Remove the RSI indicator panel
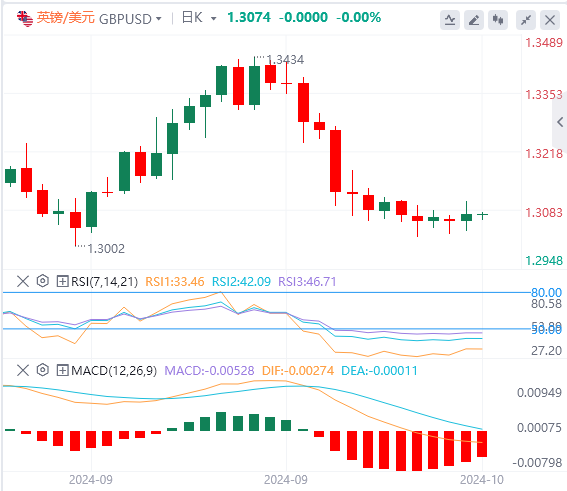Image resolution: width=567 pixels, height=491 pixels. (23, 281)
